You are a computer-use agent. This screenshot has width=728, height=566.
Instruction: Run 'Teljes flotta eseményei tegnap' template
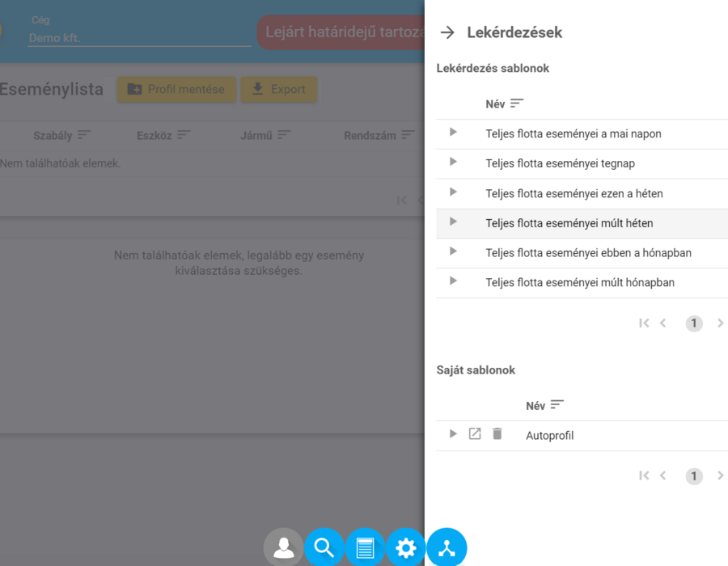click(453, 162)
